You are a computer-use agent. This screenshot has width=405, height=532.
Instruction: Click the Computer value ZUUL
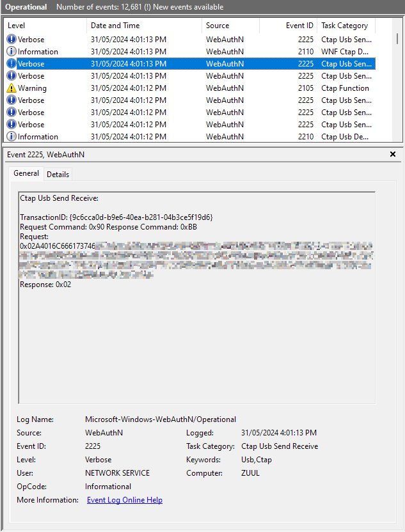pos(250,473)
